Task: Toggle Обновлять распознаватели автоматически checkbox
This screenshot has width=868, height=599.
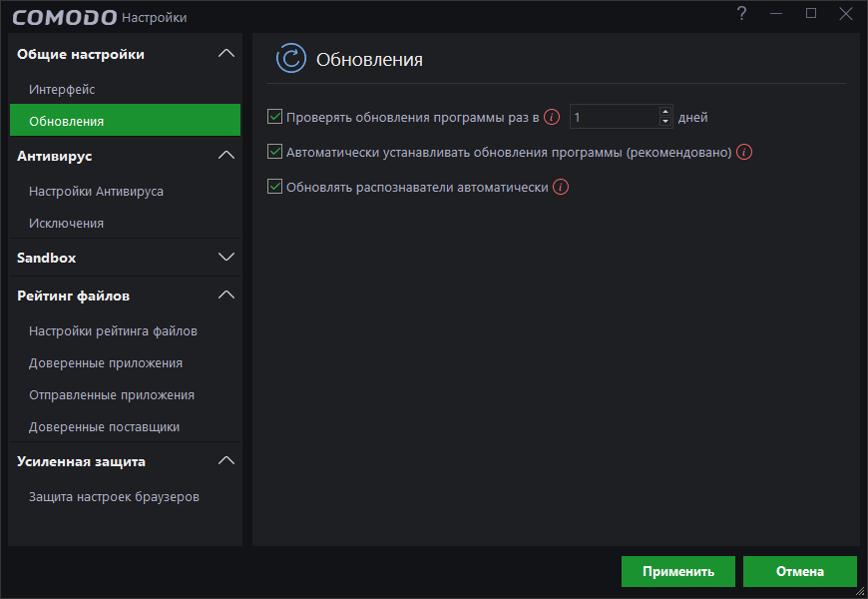Action: 274,187
